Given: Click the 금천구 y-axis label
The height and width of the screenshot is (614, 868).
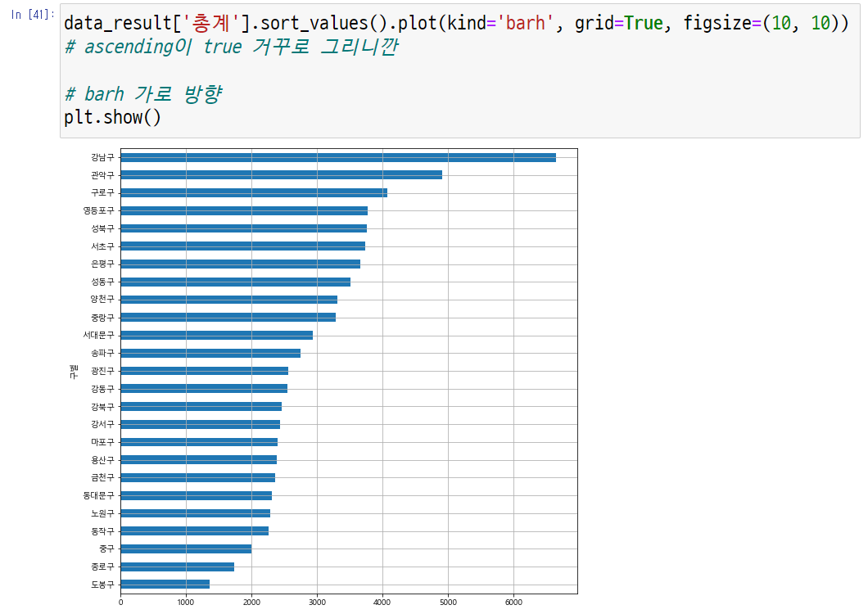Looking at the screenshot, I should point(102,477).
